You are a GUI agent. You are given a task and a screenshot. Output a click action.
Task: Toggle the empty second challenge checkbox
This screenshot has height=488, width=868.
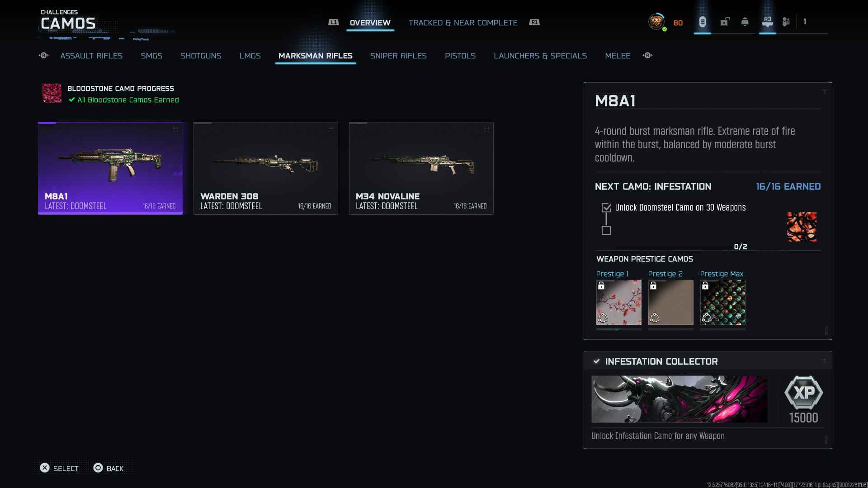606,231
